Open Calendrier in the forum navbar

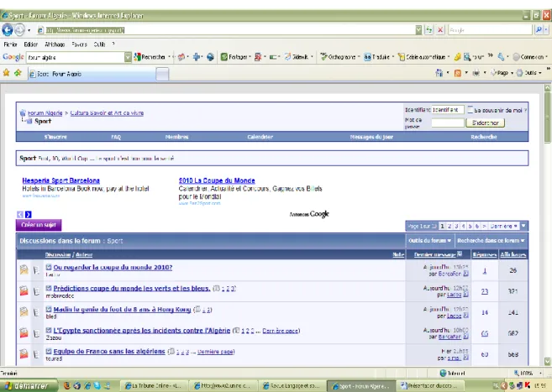pos(260,137)
